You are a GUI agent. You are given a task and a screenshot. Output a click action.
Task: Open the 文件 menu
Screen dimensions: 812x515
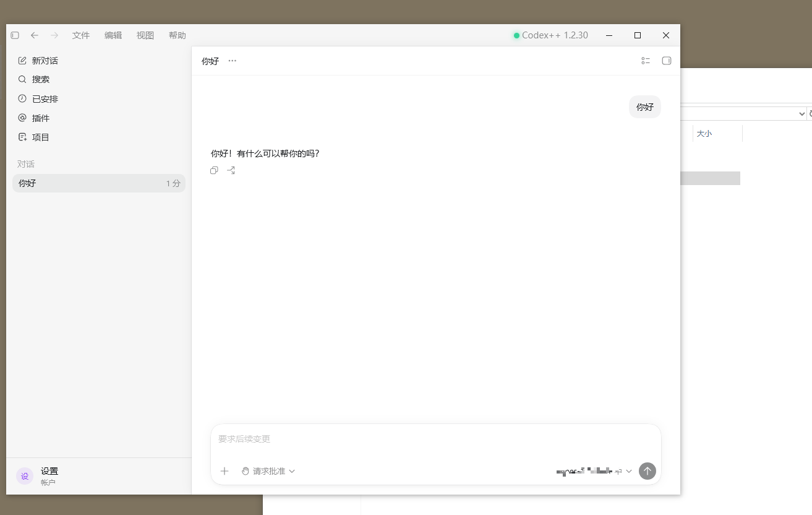coord(81,35)
